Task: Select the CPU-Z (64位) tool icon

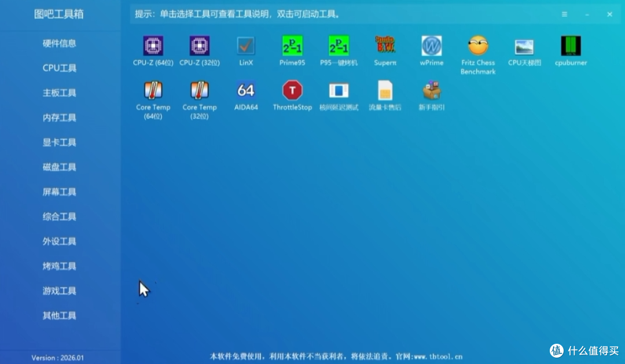Action: click(x=153, y=46)
